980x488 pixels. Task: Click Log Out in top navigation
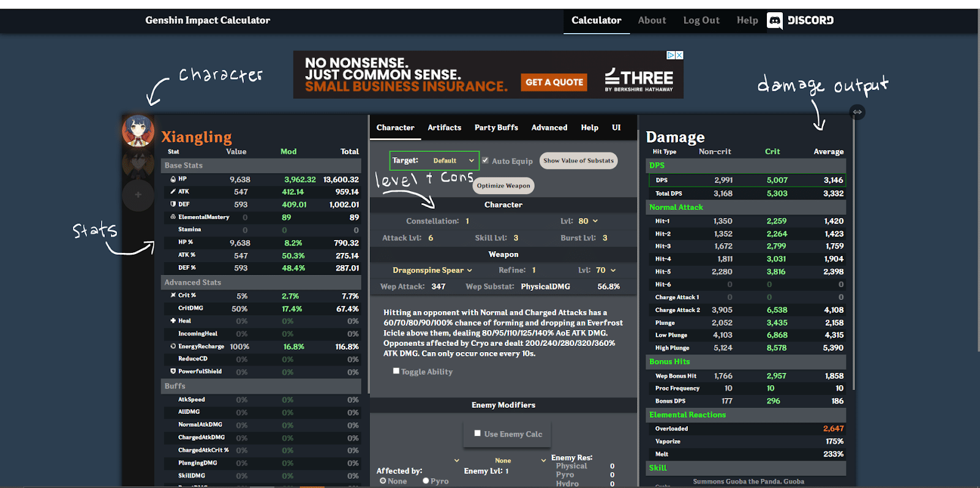click(701, 21)
